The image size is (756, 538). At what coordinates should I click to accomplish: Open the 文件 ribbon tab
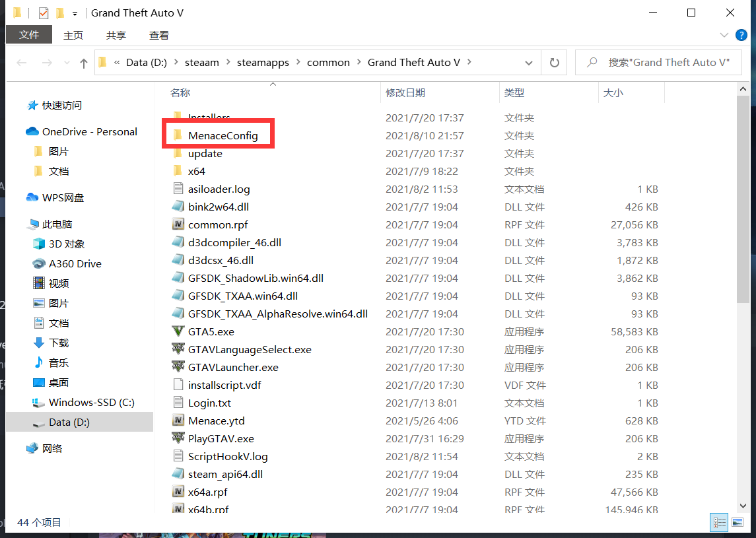pos(29,35)
